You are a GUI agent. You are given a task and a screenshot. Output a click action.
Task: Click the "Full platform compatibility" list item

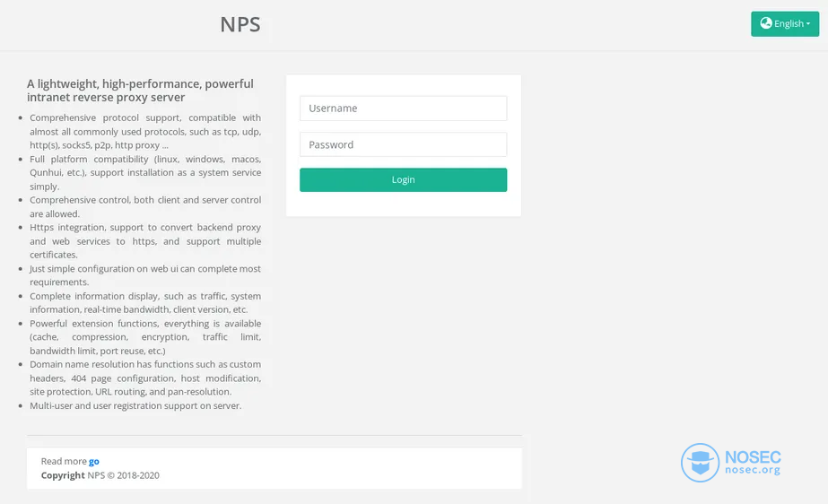pyautogui.click(x=145, y=172)
